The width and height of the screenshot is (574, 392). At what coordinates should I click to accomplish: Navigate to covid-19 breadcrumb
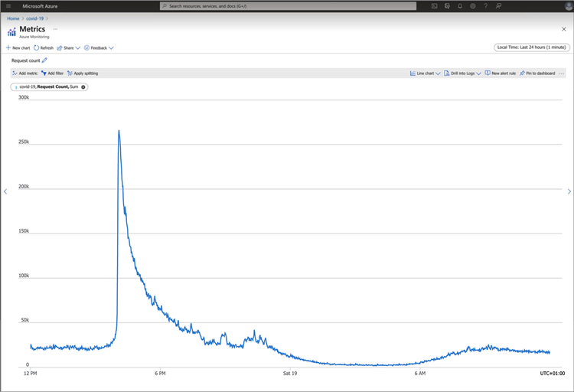[x=34, y=18]
